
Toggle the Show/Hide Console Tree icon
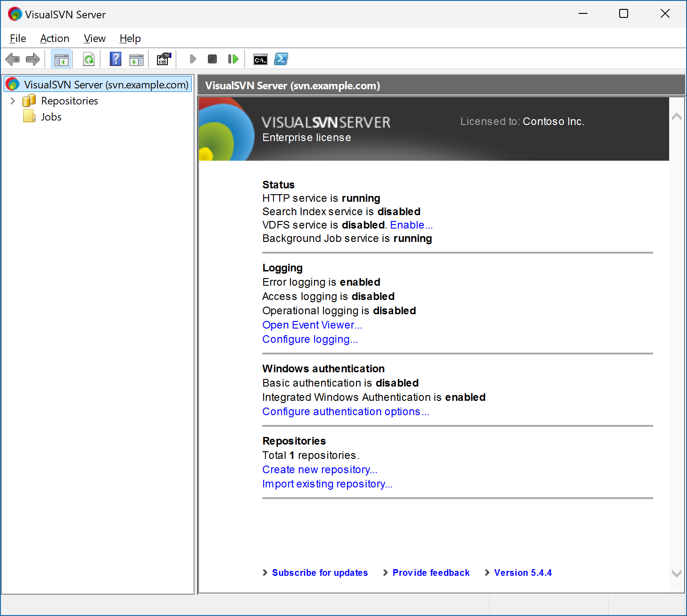click(61, 59)
